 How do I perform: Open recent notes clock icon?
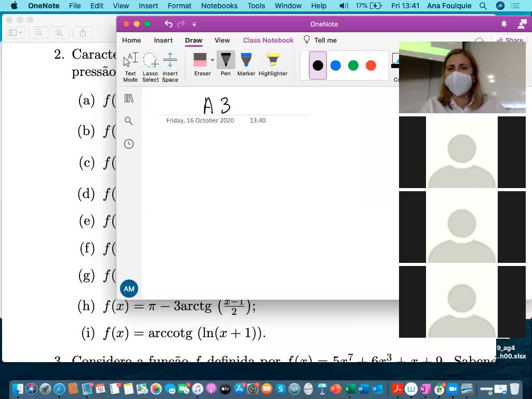129,144
